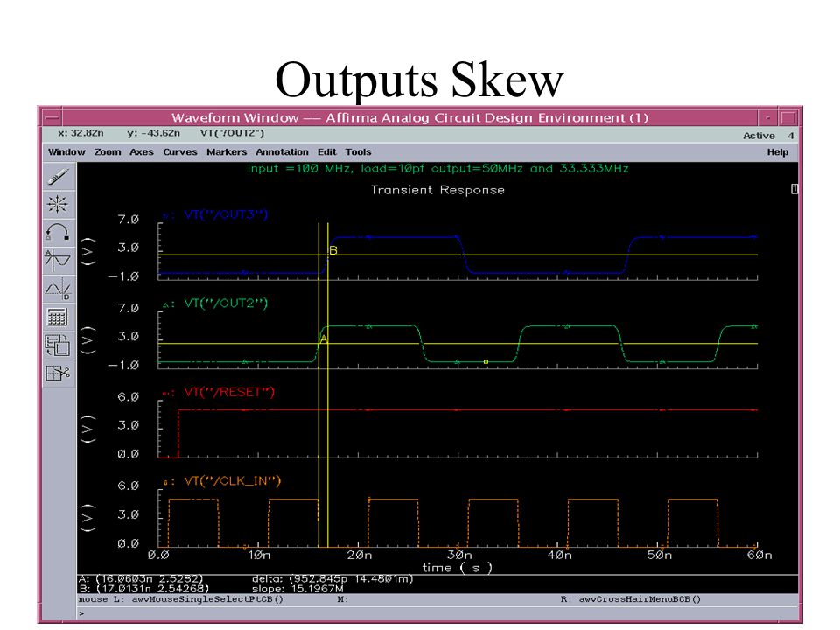The image size is (840, 630).
Task: Click the title bar maximize square button
Action: tap(787, 117)
